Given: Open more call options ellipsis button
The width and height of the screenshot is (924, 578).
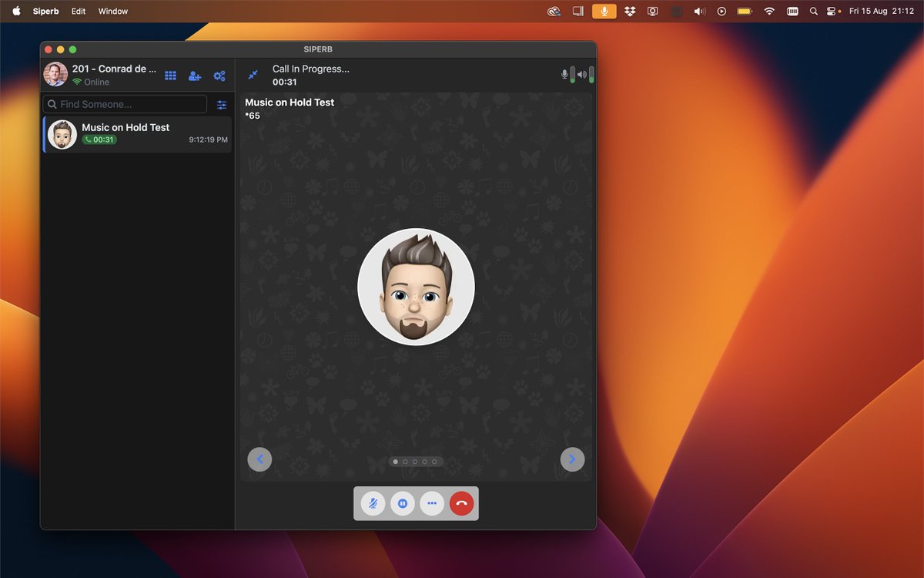Looking at the screenshot, I should pyautogui.click(x=432, y=503).
